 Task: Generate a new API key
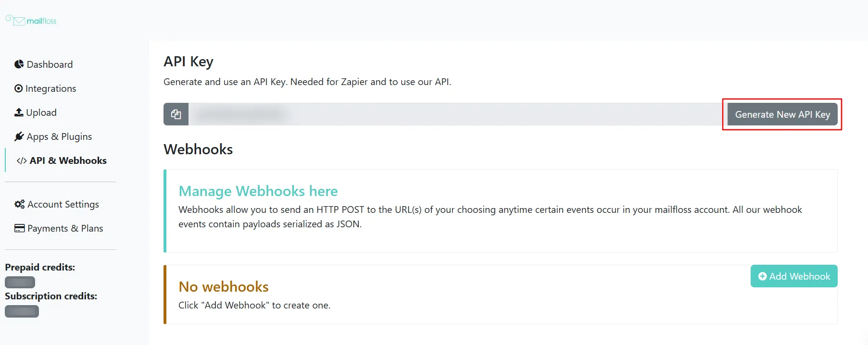pyautogui.click(x=782, y=114)
